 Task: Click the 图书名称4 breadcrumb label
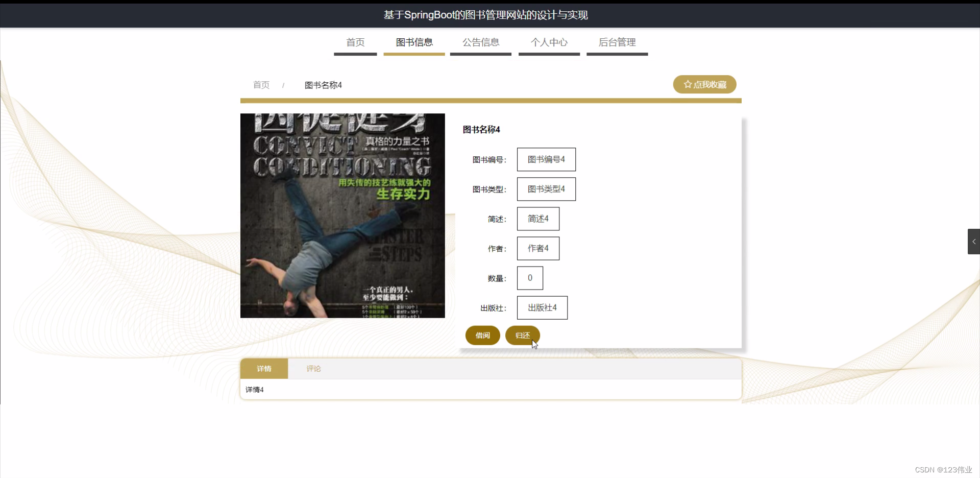tap(323, 85)
